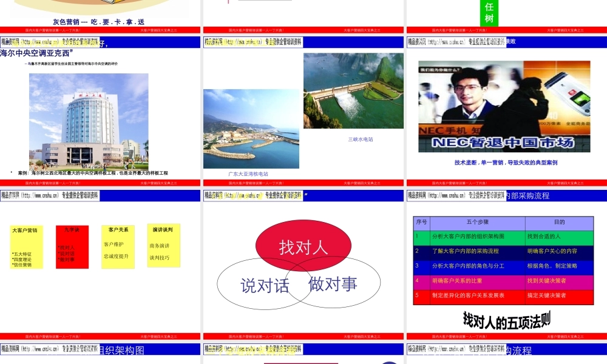
Task: Select the yellow 客户关系 box
Action: 118,246
